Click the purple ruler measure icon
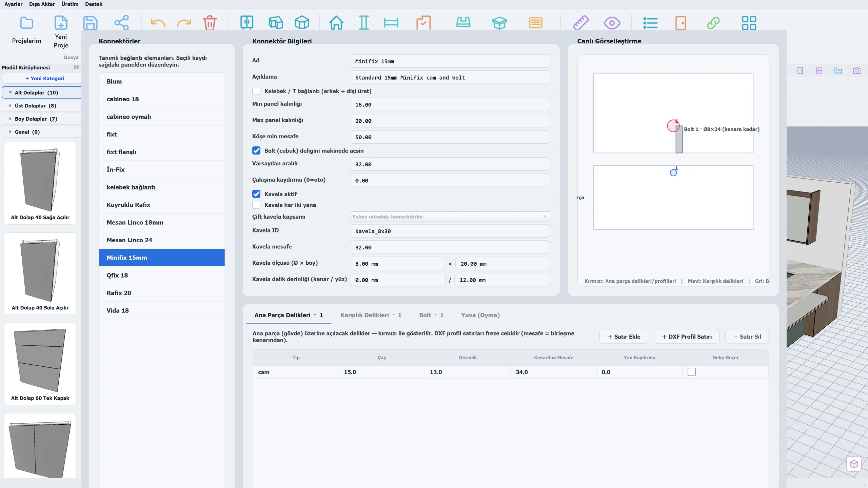 pyautogui.click(x=581, y=23)
